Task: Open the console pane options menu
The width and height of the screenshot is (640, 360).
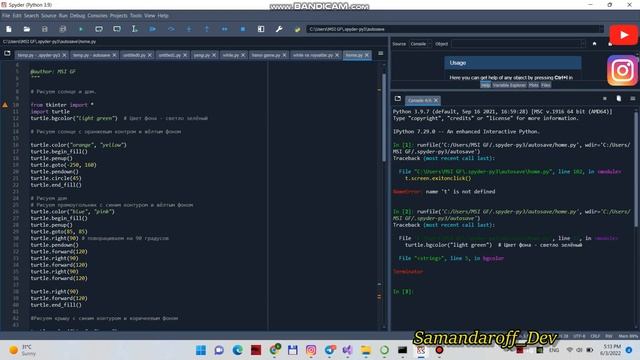Action: coord(633,99)
